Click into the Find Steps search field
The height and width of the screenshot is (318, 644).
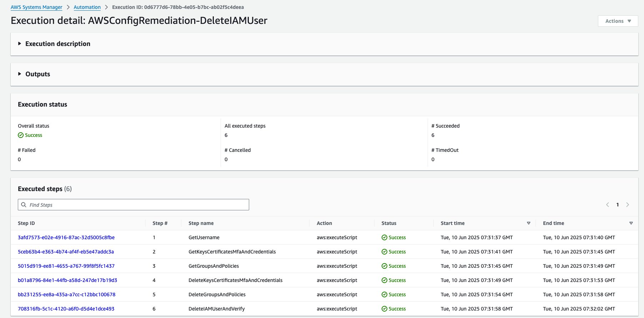134,205
